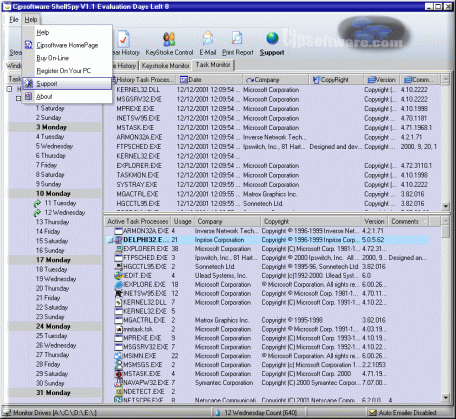Click the active processes scroll-up arrow
The width and height of the screenshot is (456, 419).
pos(446,220)
